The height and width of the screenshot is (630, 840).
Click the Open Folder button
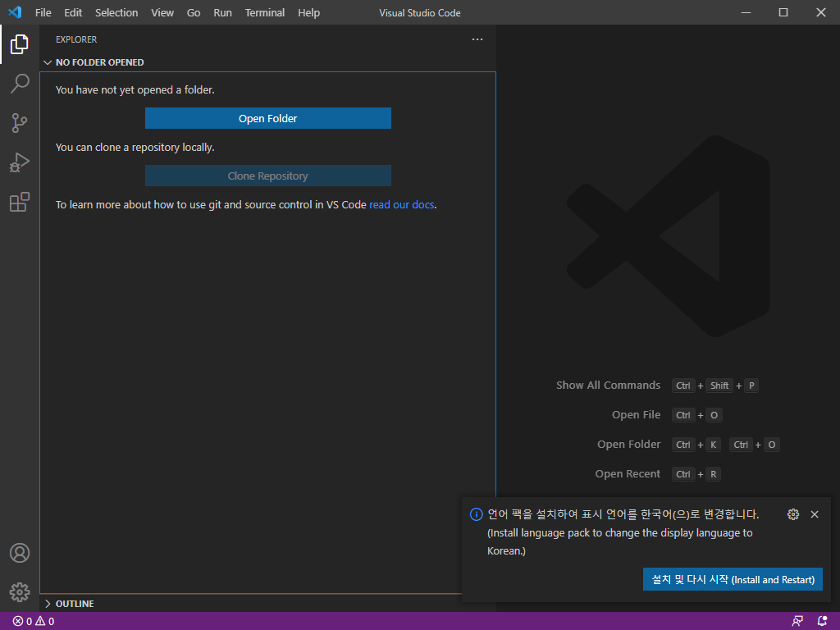pyautogui.click(x=268, y=118)
